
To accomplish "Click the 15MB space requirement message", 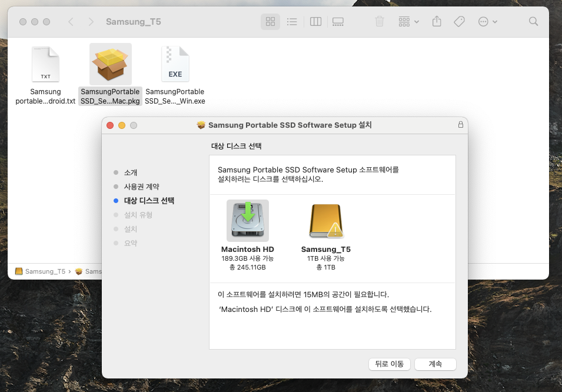I will pos(303,294).
